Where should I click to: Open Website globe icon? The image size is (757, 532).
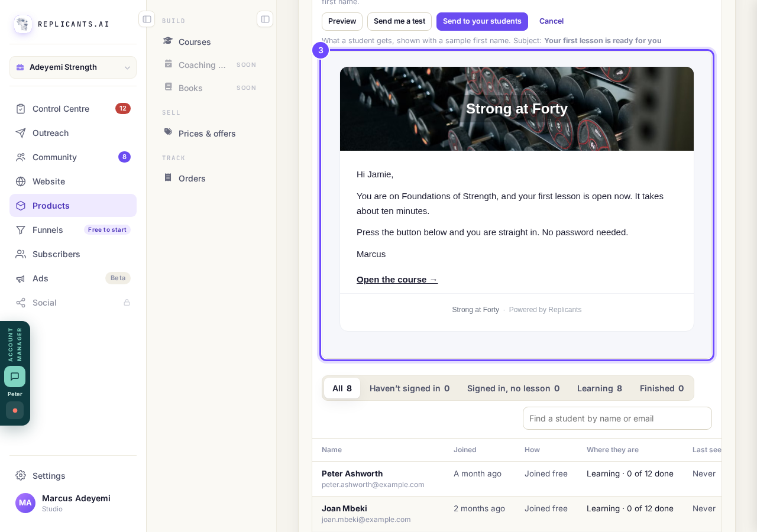tap(21, 181)
